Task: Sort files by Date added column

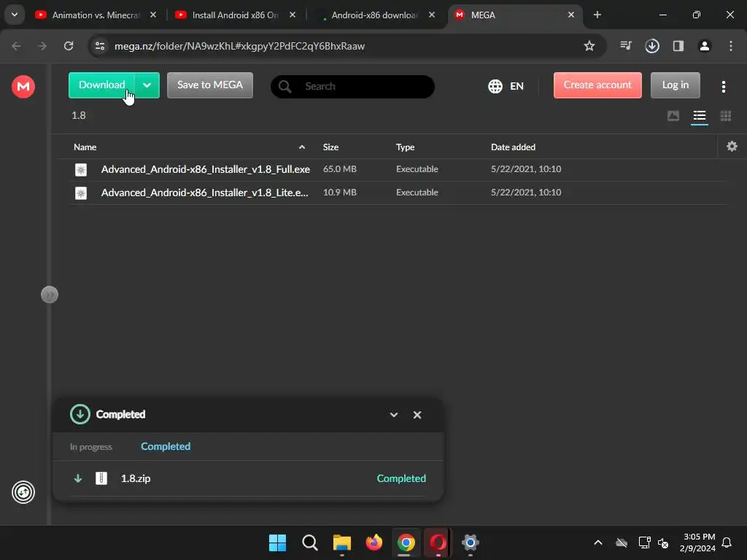Action: (513, 147)
